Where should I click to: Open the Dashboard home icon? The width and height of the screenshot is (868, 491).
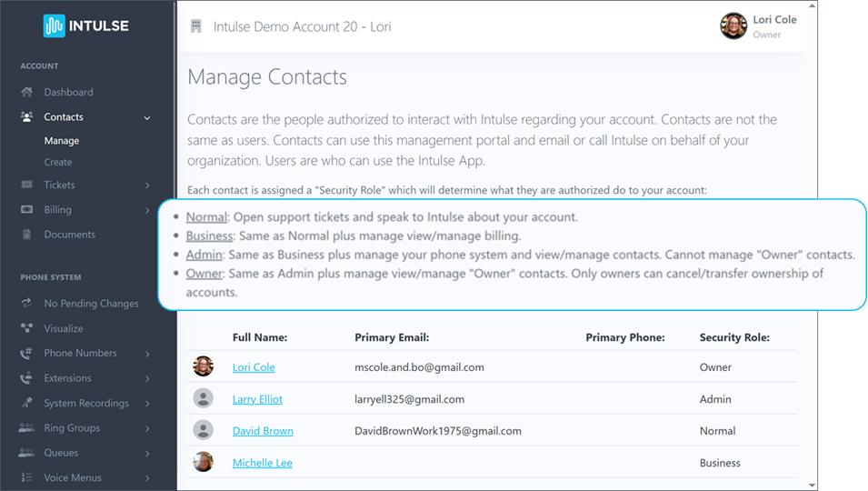pyautogui.click(x=26, y=92)
